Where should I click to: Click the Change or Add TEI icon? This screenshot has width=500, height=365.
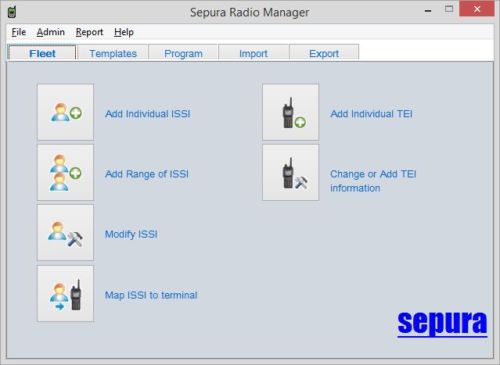point(291,172)
